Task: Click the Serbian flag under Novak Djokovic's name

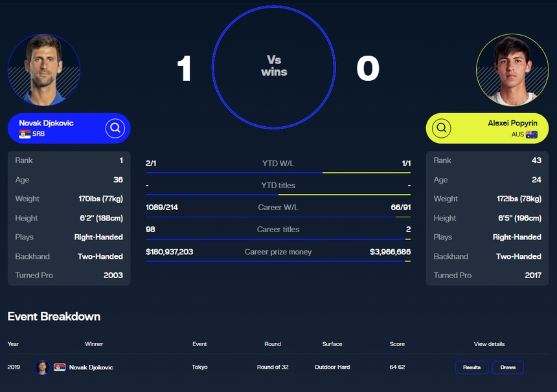Action: tap(25, 135)
